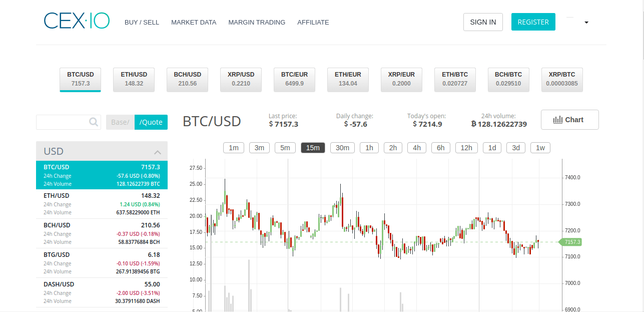Click BTG/USD volume 267.91389456 BTG
Viewport: 644px width, 312px height.
[x=138, y=271]
